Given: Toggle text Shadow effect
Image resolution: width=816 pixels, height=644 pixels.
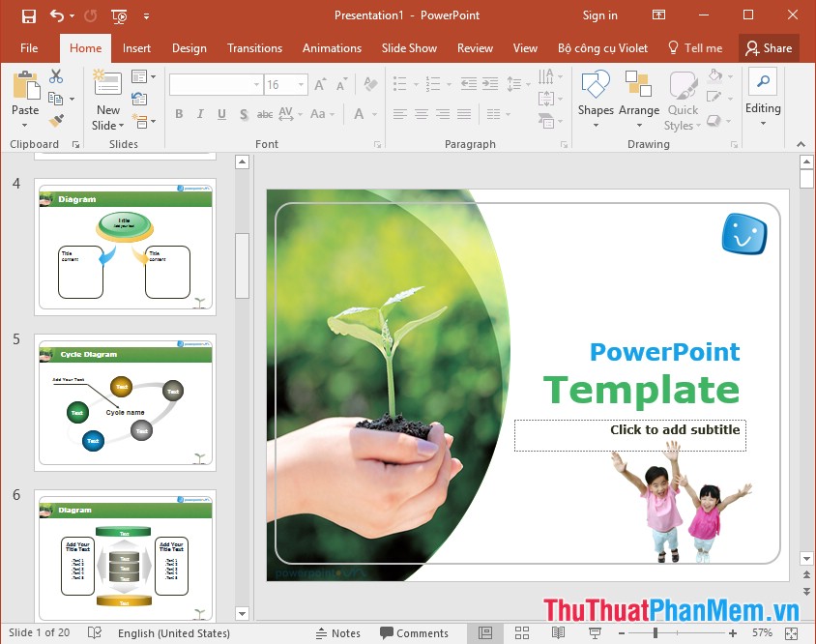Looking at the screenshot, I should (x=244, y=114).
